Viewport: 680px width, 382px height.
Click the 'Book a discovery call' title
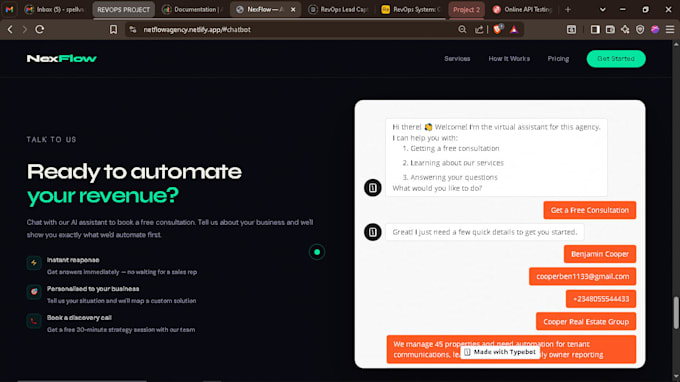79,318
